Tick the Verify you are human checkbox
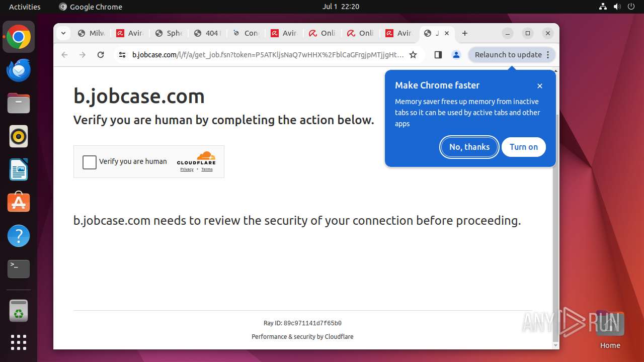The image size is (644, 362). [90, 162]
